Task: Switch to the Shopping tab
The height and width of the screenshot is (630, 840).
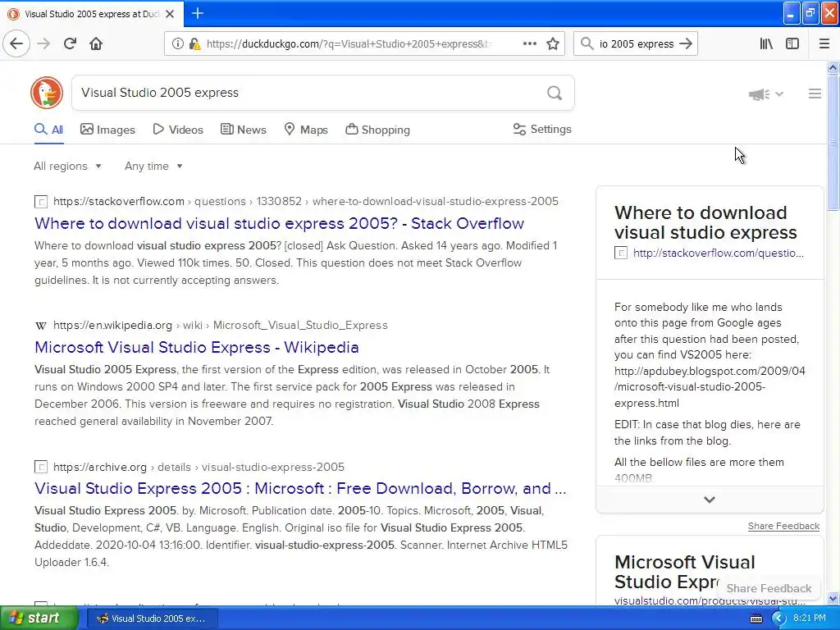Action: click(377, 130)
